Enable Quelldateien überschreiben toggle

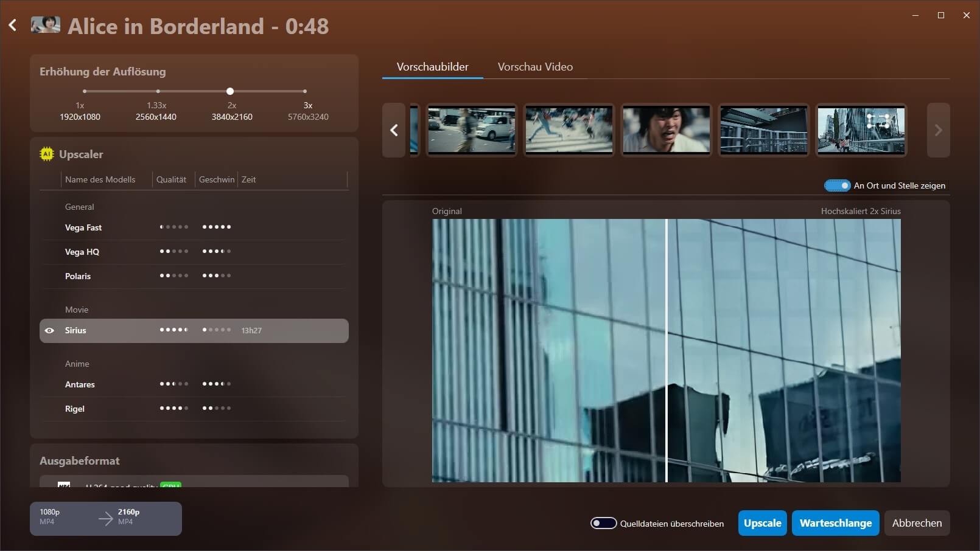point(603,523)
